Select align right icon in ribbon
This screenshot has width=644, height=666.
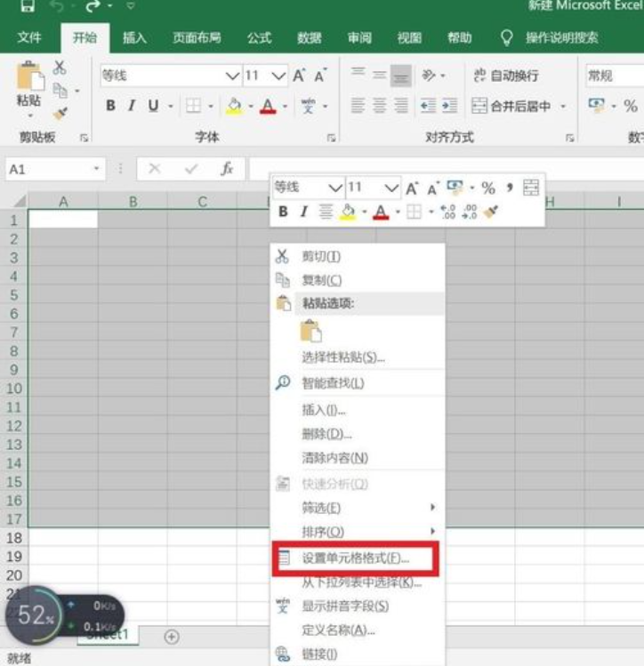[400, 105]
